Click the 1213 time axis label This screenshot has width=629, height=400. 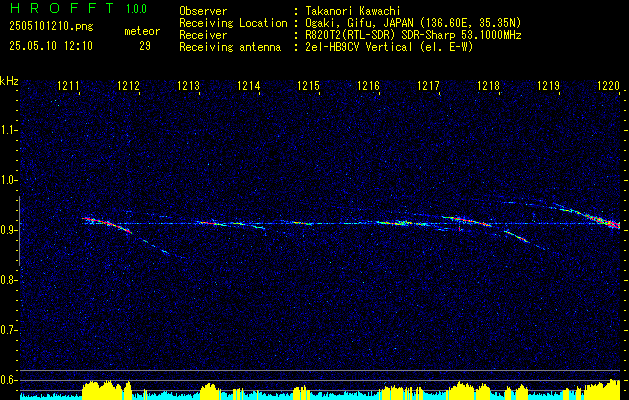[189, 85]
